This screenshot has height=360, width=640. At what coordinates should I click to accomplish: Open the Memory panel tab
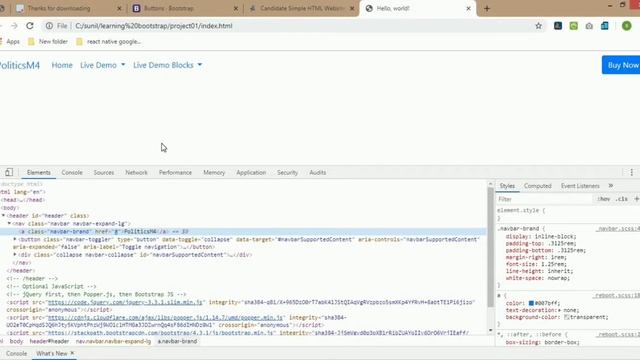tap(214, 172)
